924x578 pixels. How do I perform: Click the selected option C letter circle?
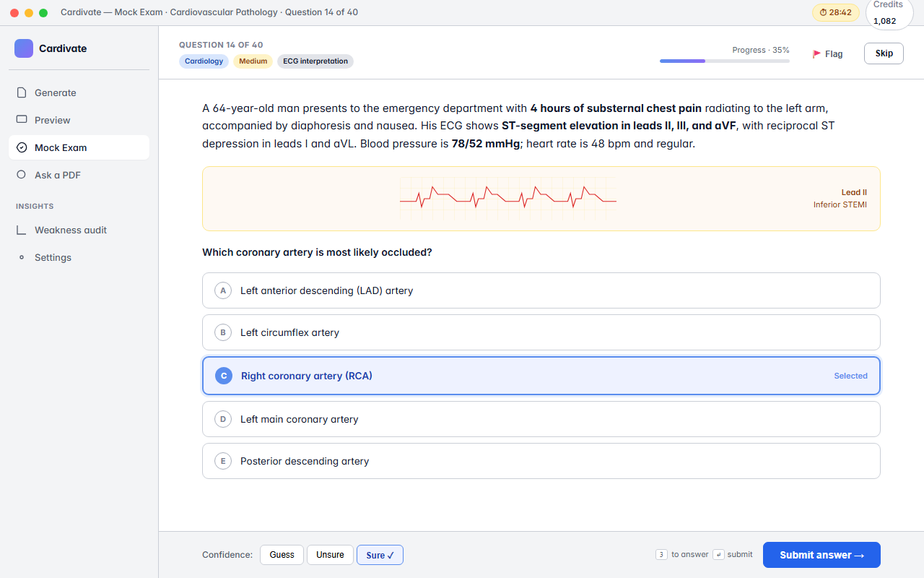(x=224, y=376)
